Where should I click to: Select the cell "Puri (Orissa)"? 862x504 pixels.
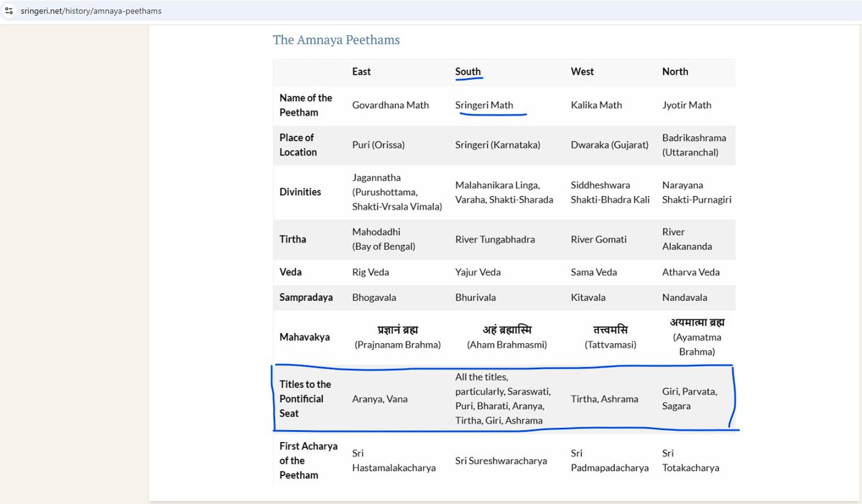coord(379,145)
